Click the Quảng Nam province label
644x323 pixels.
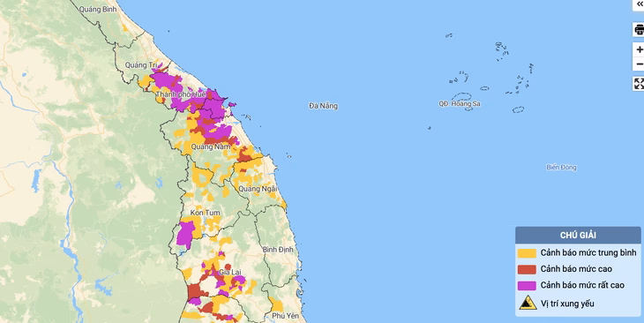(x=211, y=146)
